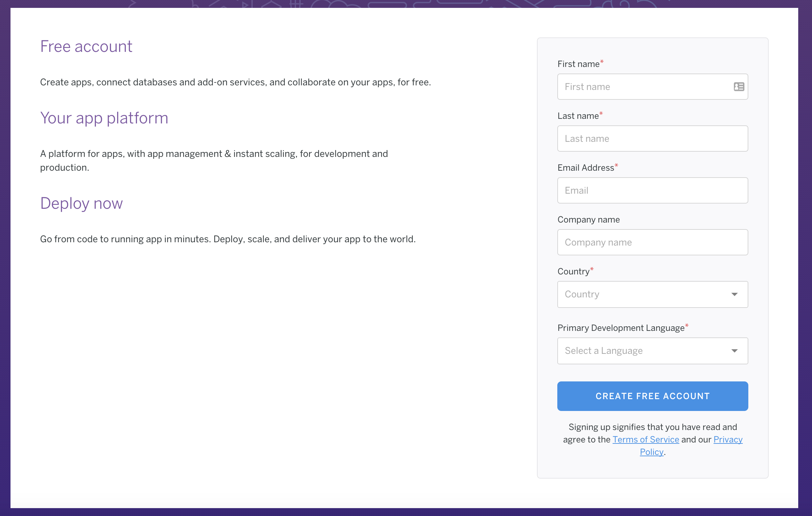Click CREATE FREE ACCOUNT button
Viewport: 812px width, 516px height.
click(653, 396)
